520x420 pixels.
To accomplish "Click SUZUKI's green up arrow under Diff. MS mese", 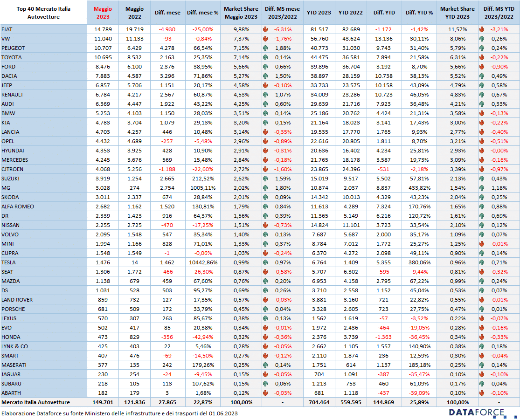I will click(265, 179).
